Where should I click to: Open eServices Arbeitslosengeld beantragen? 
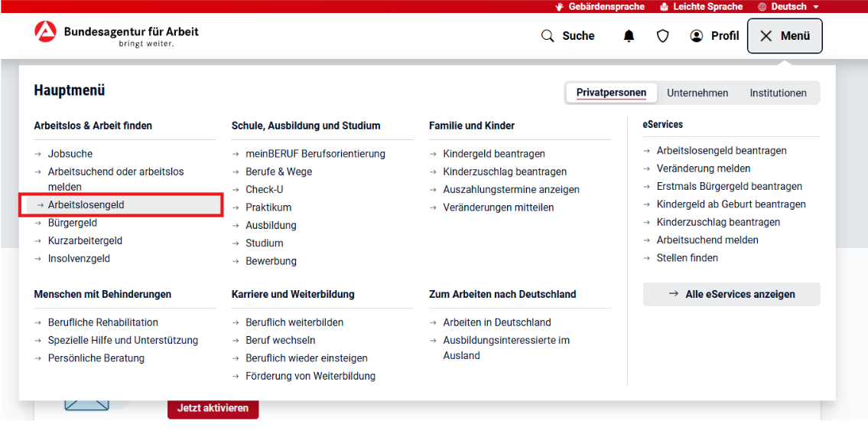coord(722,150)
